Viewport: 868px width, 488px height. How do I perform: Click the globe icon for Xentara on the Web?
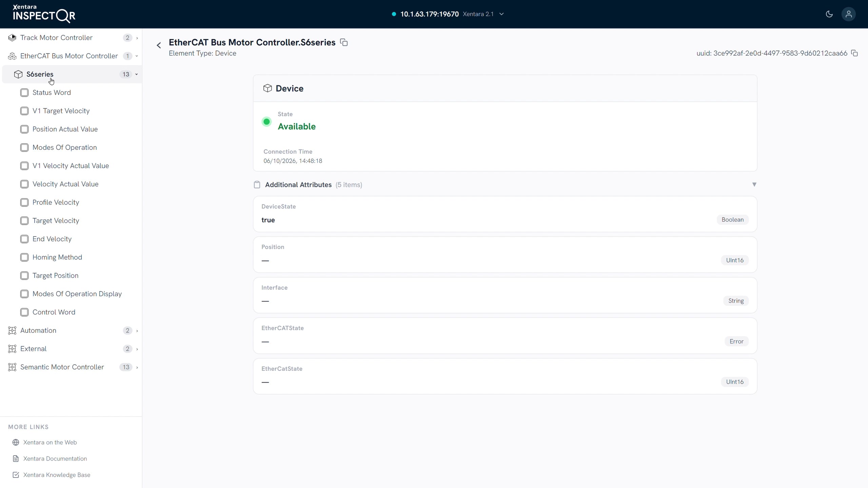click(16, 442)
